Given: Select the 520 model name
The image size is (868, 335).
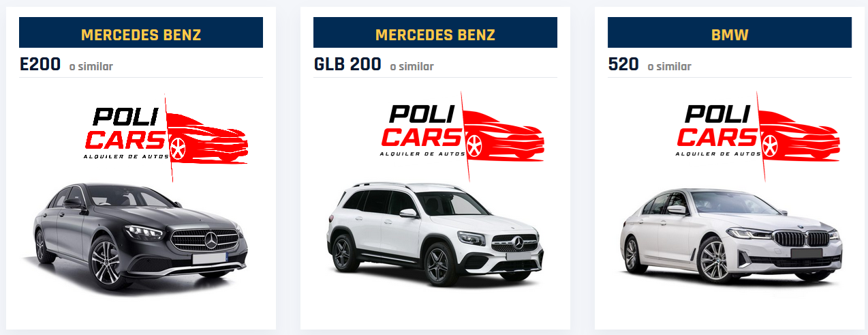Looking at the screenshot, I should 623,65.
